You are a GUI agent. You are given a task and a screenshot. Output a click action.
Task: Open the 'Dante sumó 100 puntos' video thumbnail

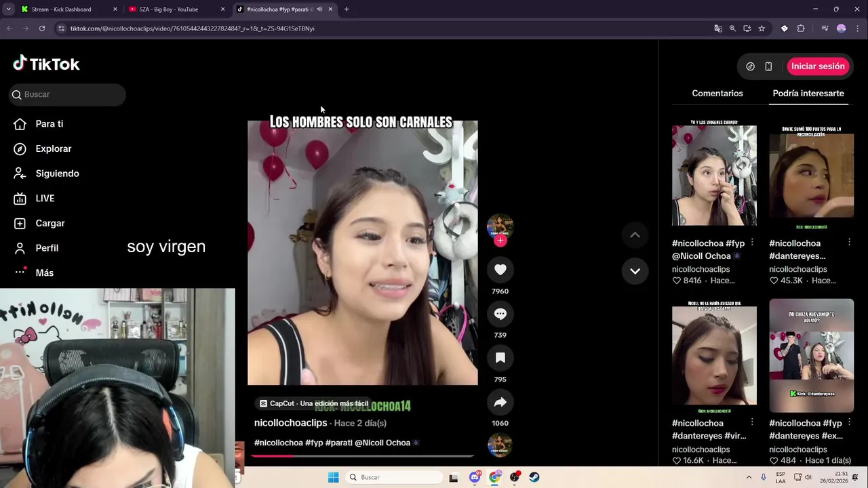[x=811, y=175]
